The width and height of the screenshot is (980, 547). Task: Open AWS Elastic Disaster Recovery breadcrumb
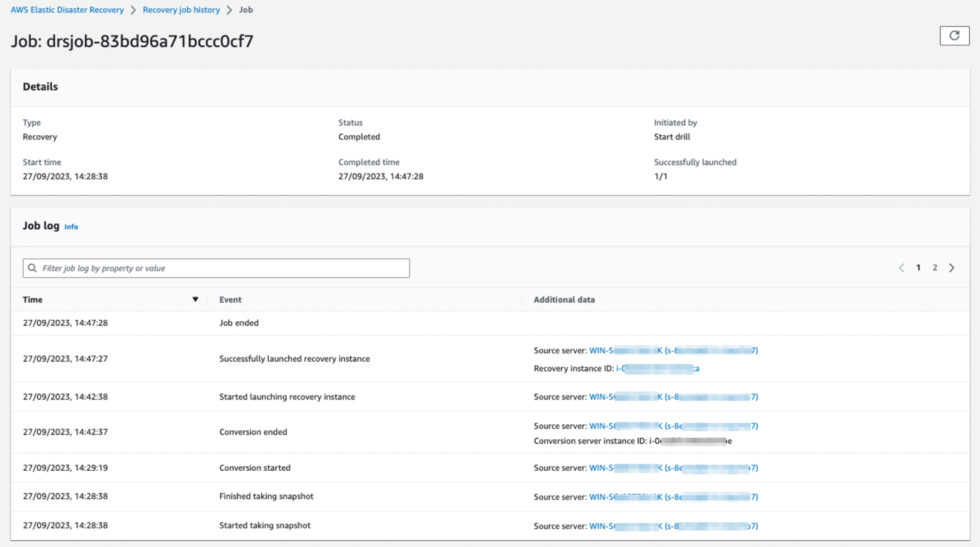pyautogui.click(x=67, y=10)
